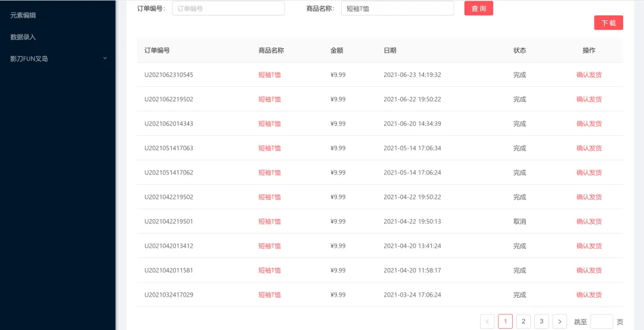Open 短袖T恤 link for order U2021062219502
The image size is (644, 330).
pyautogui.click(x=270, y=99)
